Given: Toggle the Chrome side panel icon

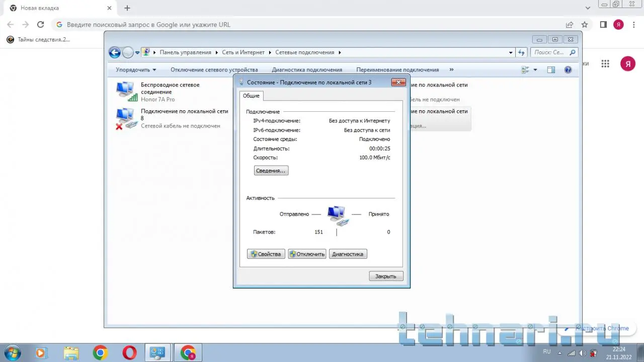Looking at the screenshot, I should point(603,24).
